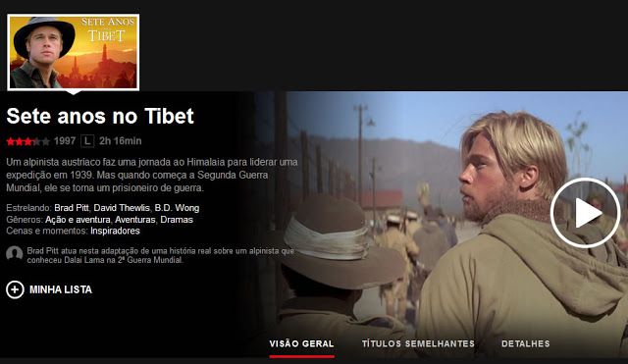628x364 pixels.
Task: Switch to the Visão Geral tab
Action: pyautogui.click(x=301, y=344)
